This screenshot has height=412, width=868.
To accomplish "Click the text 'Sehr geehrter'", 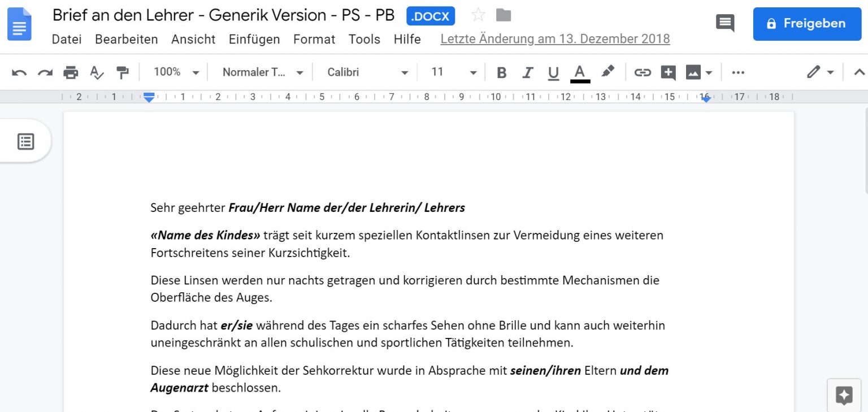I will [x=188, y=207].
